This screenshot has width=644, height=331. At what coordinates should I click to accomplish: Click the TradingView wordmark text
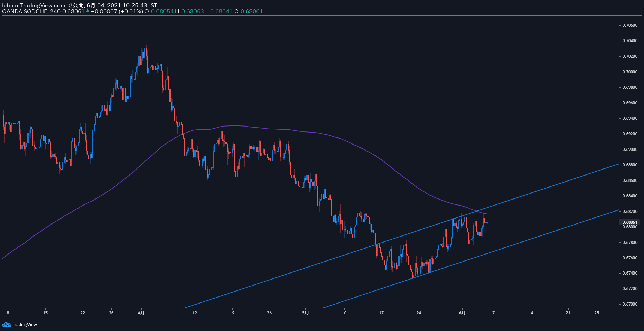tap(24, 325)
